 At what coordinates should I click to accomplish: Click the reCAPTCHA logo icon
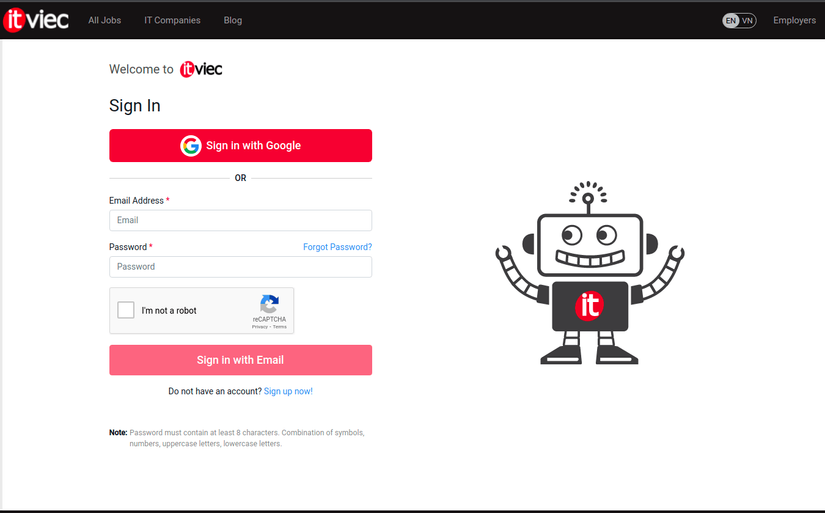point(269,304)
